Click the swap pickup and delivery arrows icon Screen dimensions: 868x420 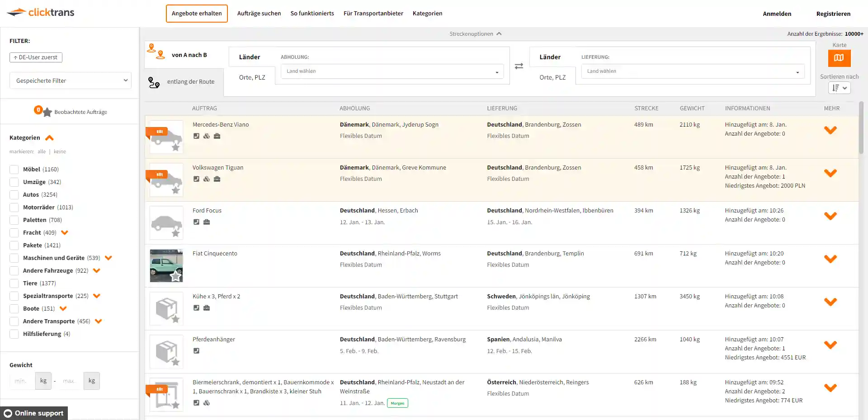(x=519, y=66)
